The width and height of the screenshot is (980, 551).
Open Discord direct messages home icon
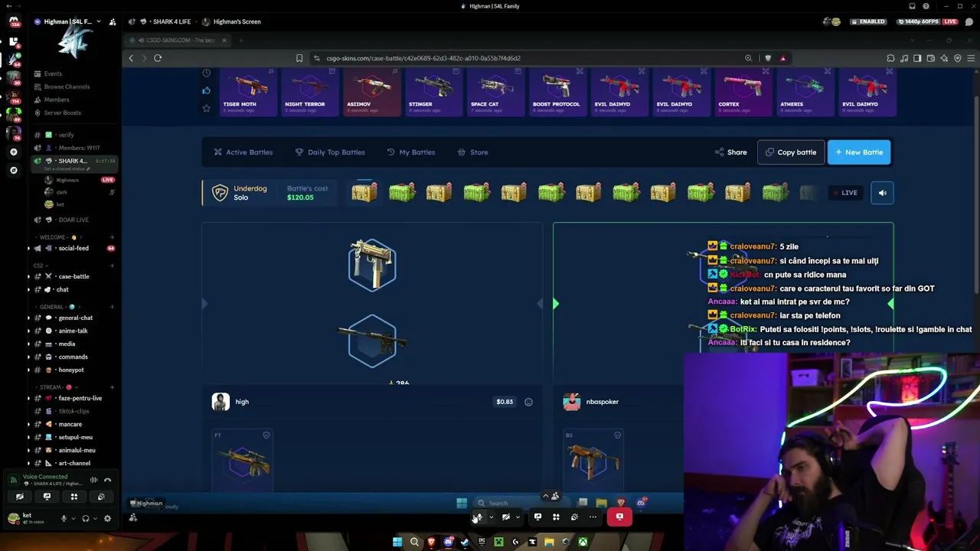(14, 21)
